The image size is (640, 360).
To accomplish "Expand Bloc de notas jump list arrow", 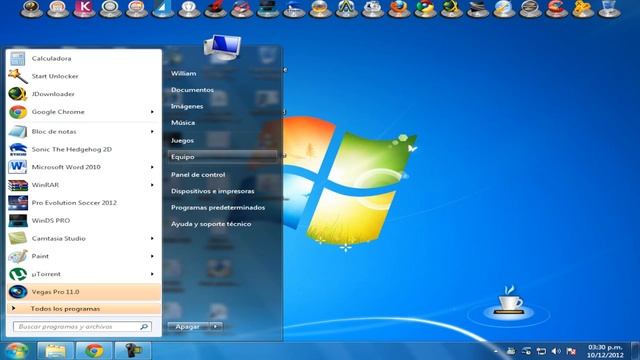I will click(152, 131).
